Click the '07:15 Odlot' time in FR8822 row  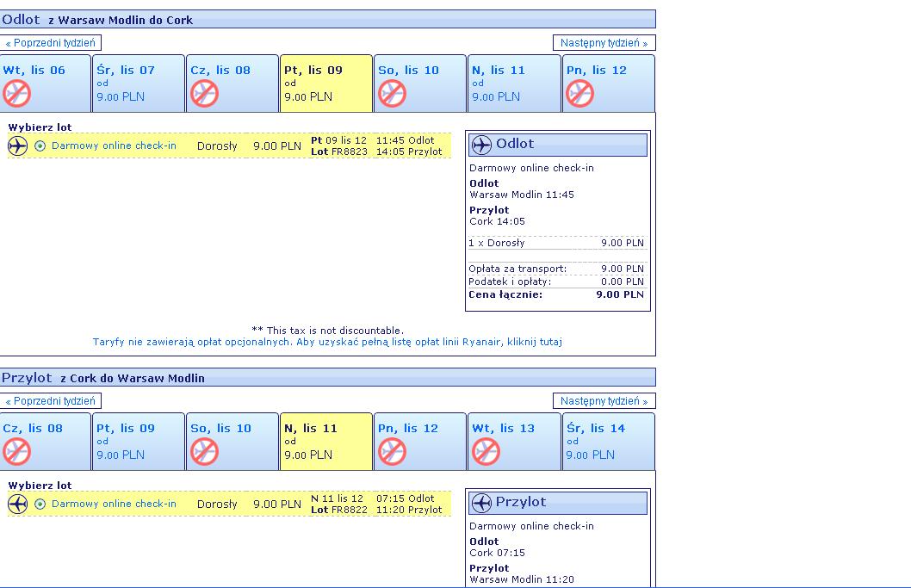tap(405, 498)
